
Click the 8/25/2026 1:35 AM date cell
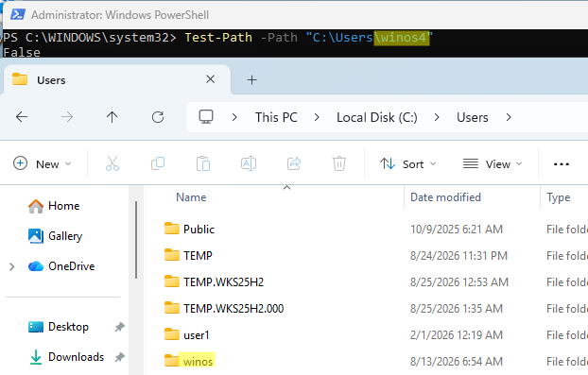457,308
